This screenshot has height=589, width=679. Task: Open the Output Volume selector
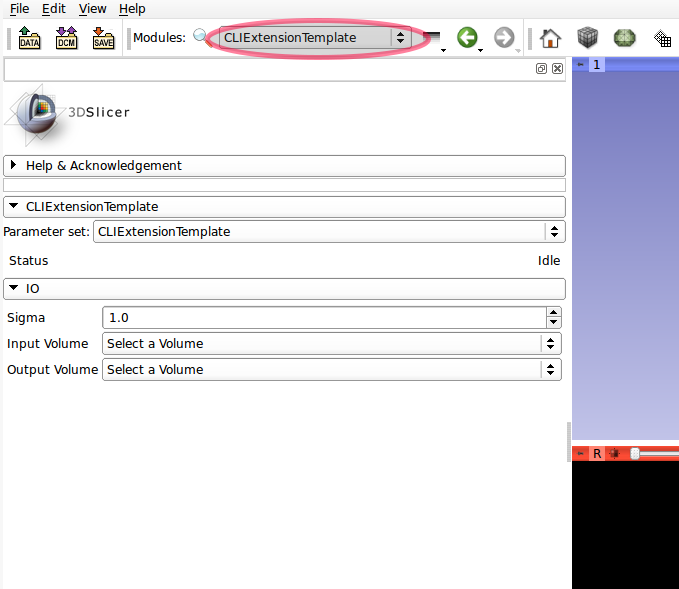click(x=332, y=369)
